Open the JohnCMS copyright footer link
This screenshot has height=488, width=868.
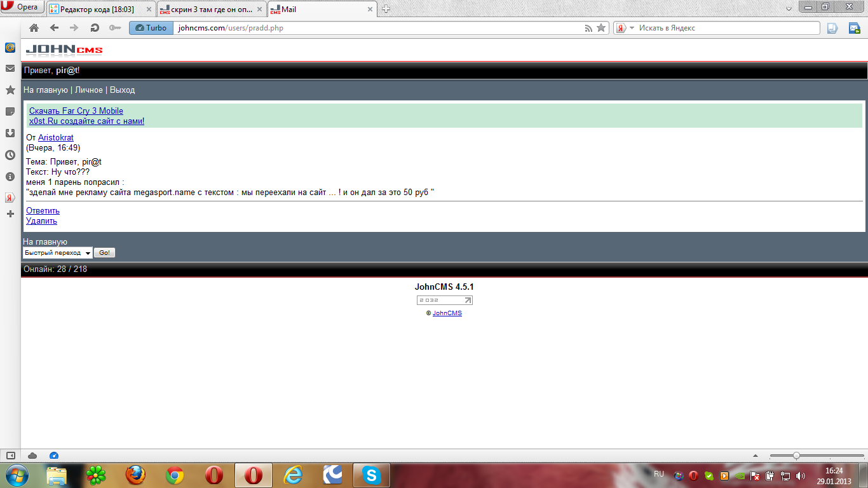[447, 313]
